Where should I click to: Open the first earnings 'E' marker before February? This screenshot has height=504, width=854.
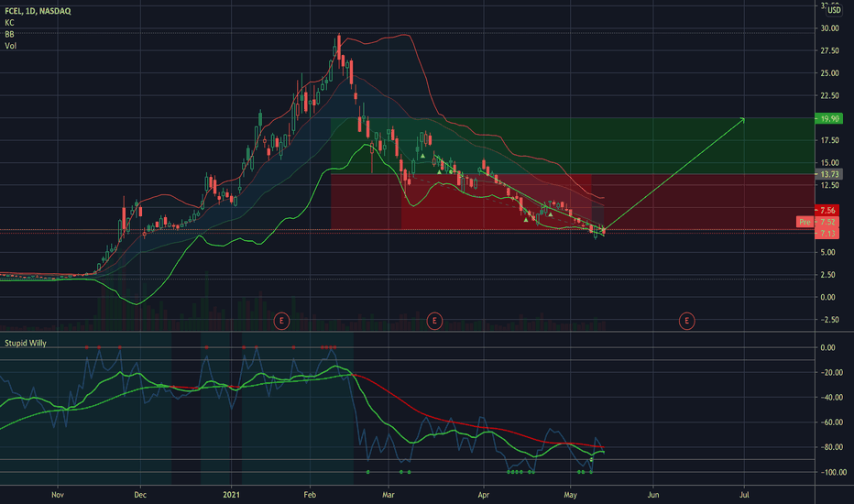[281, 321]
